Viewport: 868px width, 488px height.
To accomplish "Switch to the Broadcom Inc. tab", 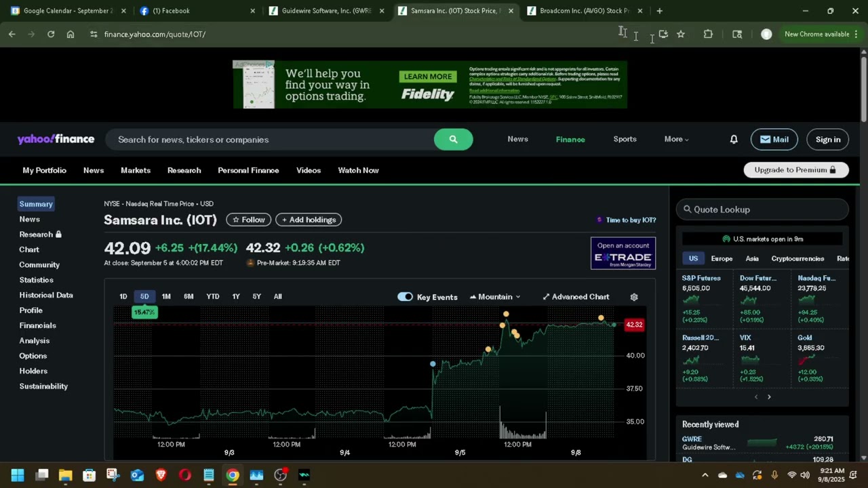I will point(585,11).
